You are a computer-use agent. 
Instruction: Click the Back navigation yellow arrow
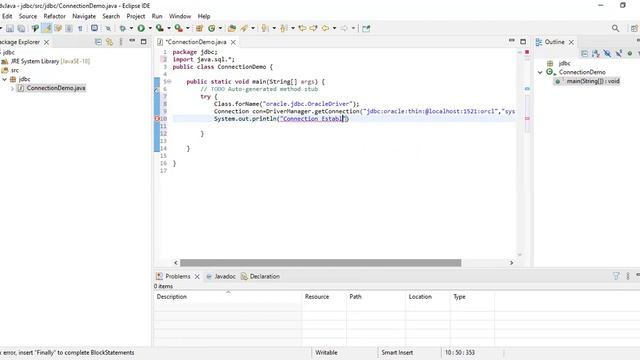coord(325,28)
